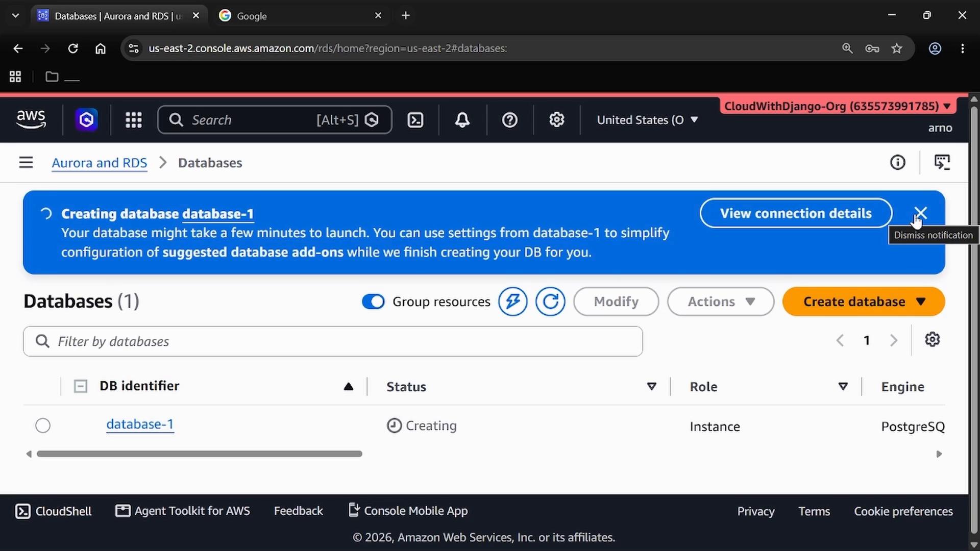Open Role column filter arrow

(x=843, y=386)
